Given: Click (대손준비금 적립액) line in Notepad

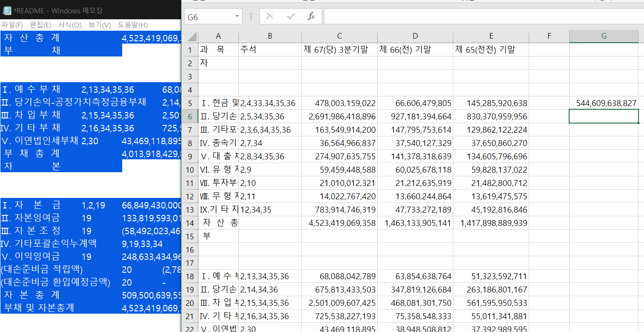Looking at the screenshot, I should tap(90, 269).
